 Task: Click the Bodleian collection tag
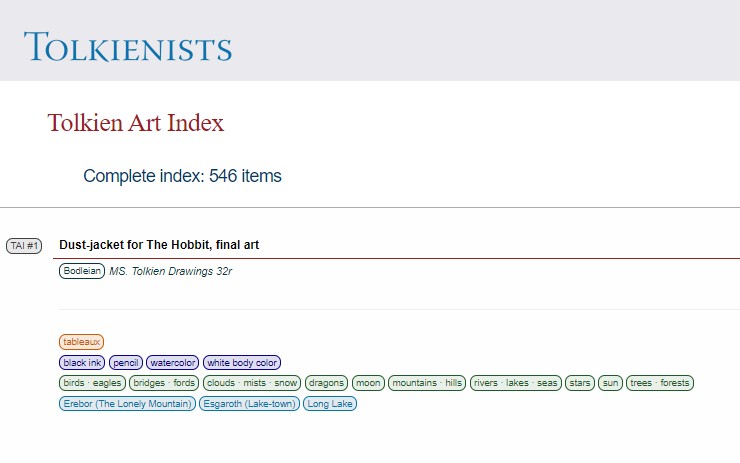(82, 271)
